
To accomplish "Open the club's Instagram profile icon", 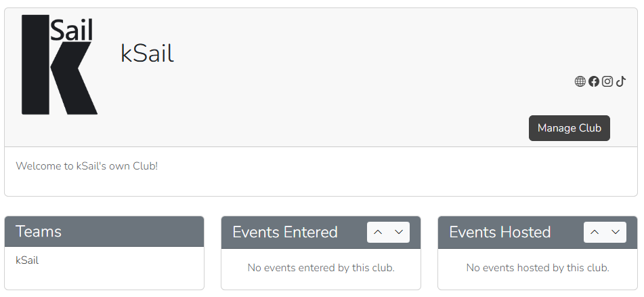I will point(607,81).
